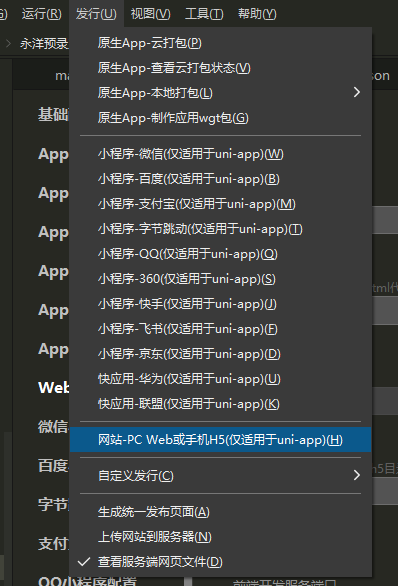Click 网站-PC Web或手机H5 (H) entry
The image size is (398, 586).
[x=220, y=440]
